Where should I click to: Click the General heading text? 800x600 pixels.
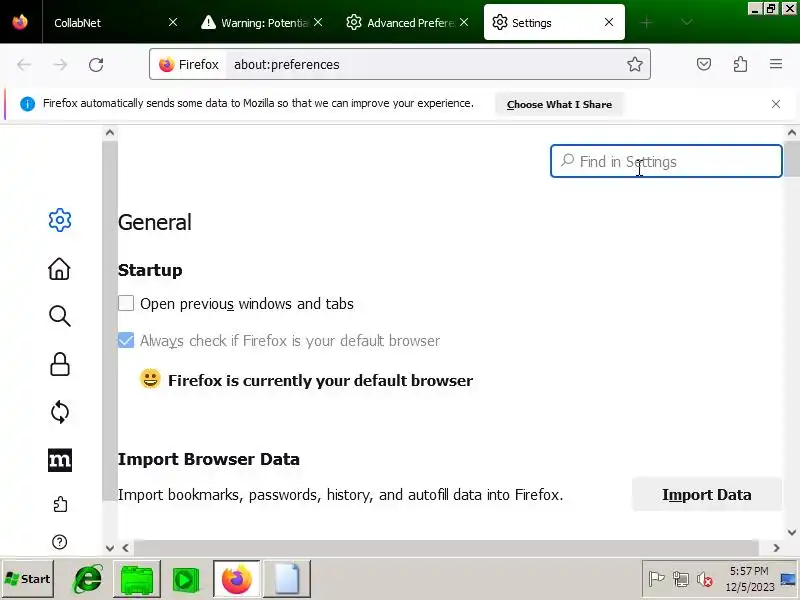[x=155, y=222]
